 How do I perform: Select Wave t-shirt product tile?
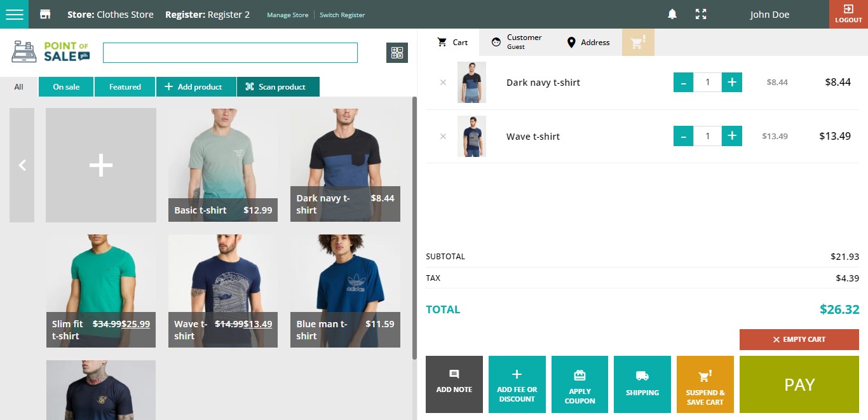coord(223,291)
